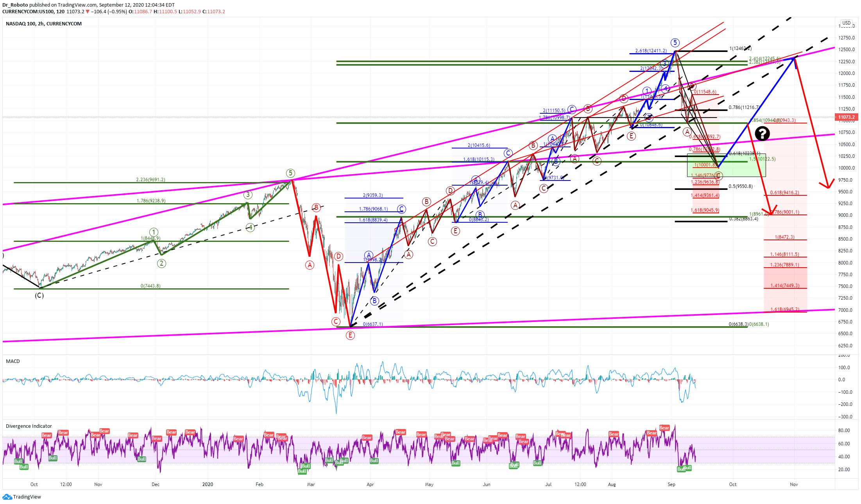Click the Aug label on time axis
The width and height of the screenshot is (861, 504).
coord(612,484)
